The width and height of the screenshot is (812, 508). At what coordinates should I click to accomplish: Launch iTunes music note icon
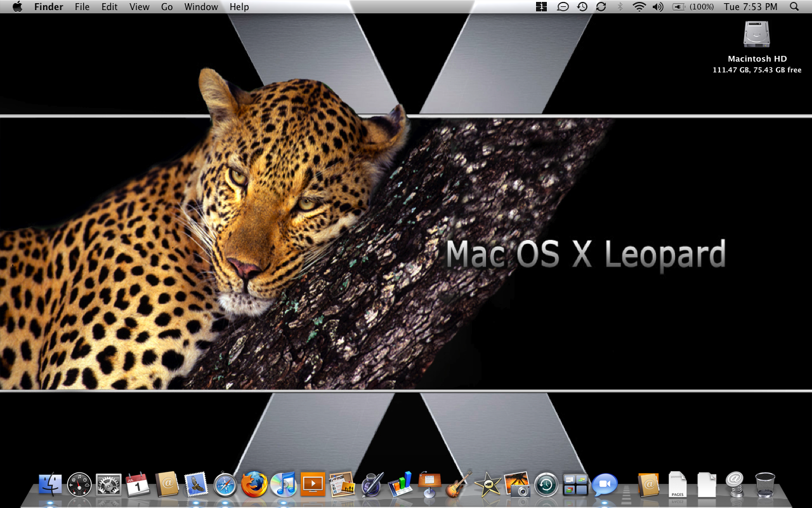pyautogui.click(x=284, y=485)
